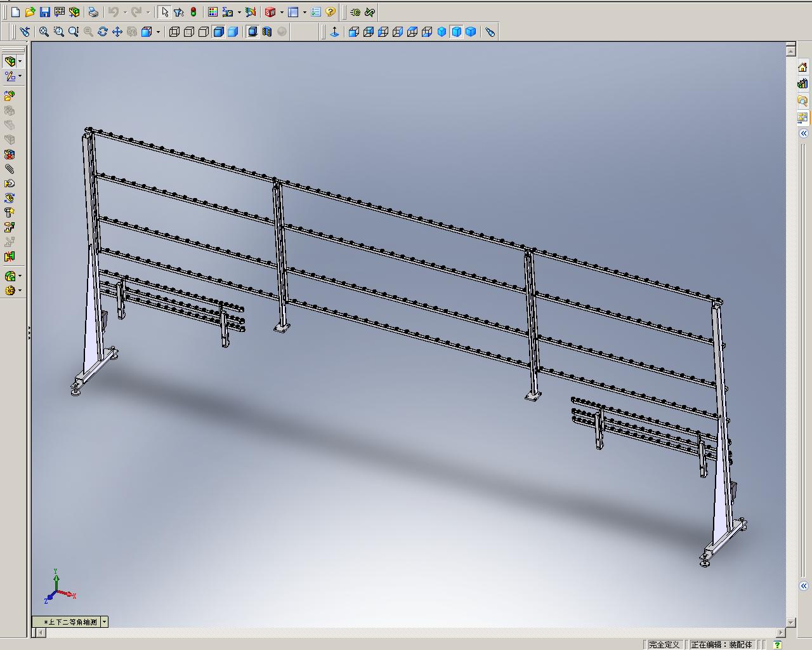812x650 pixels.
Task: Switch to the Front standard view
Action: pyautogui.click(x=354, y=32)
